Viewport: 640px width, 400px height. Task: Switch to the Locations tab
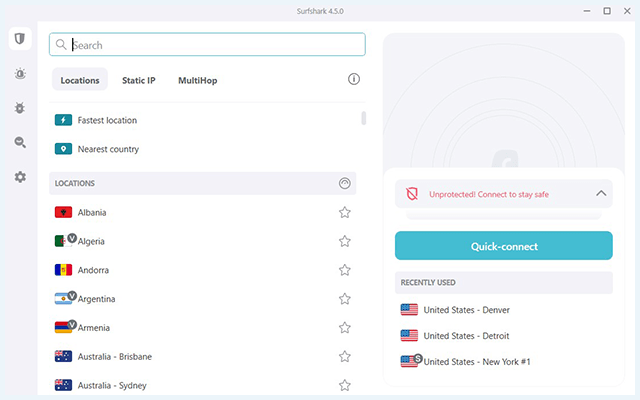80,80
